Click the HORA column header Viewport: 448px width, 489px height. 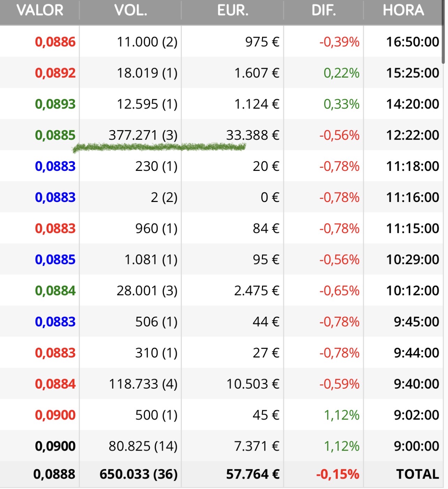click(x=403, y=10)
